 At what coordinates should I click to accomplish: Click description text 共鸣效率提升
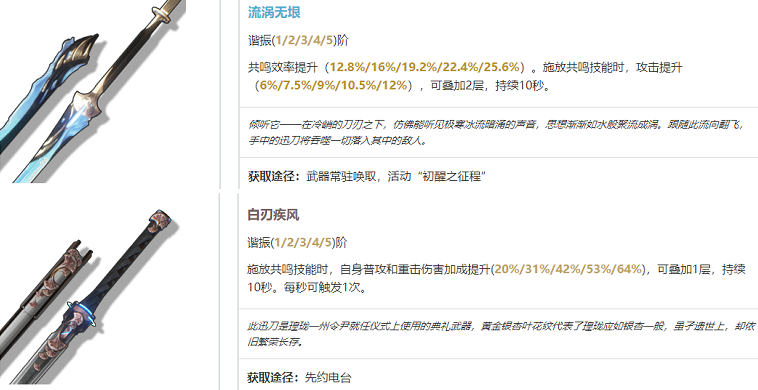pos(283,67)
